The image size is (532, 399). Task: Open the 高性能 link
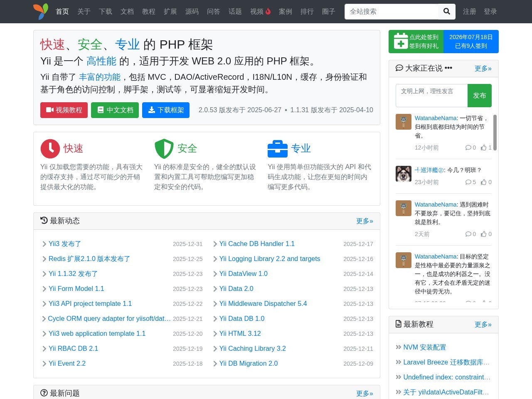(x=101, y=61)
